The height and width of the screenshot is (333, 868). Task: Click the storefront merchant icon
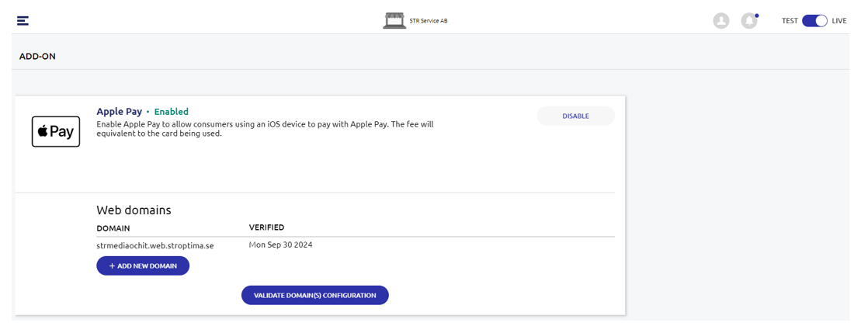tap(394, 20)
